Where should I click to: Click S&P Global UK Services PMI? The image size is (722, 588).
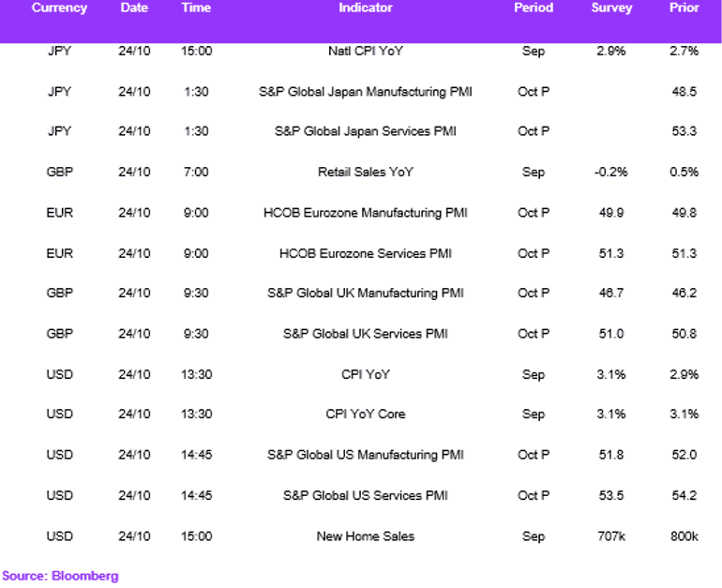tap(366, 334)
